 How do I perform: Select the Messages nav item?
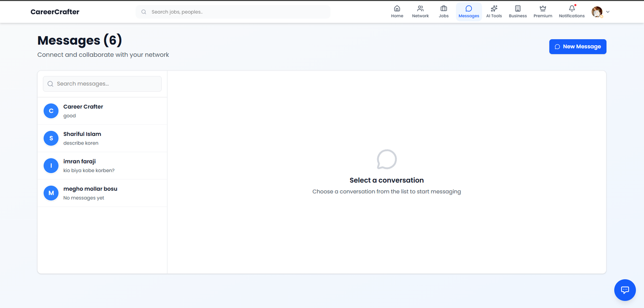pos(469,12)
